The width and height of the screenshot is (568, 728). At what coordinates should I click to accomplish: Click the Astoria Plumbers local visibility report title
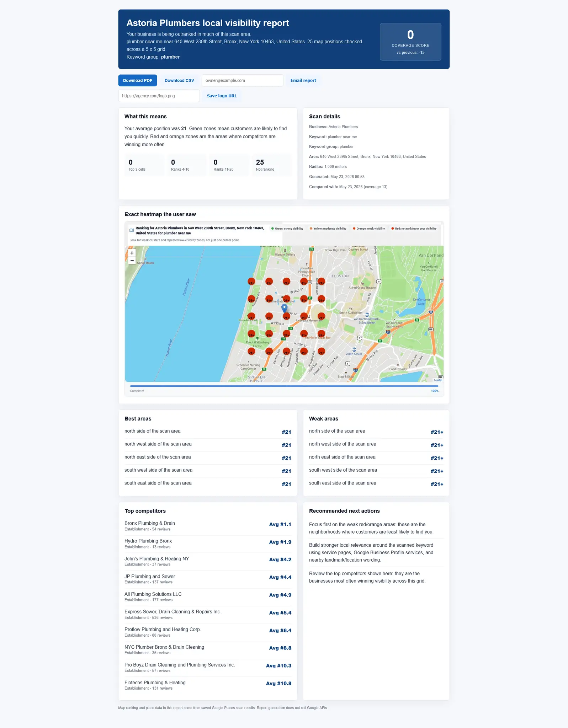208,23
